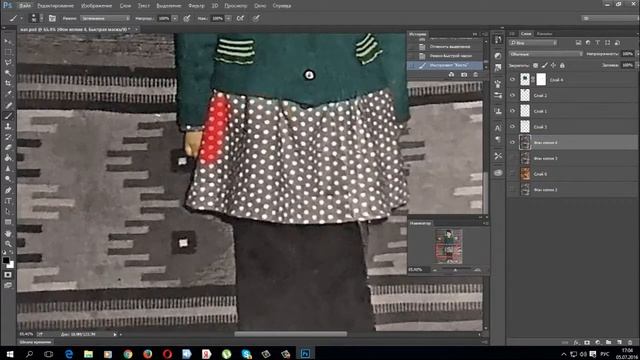Enable airbrush mode in options bar
Image resolution: width=640 pixels, height=360 pixels.
(x=240, y=18)
